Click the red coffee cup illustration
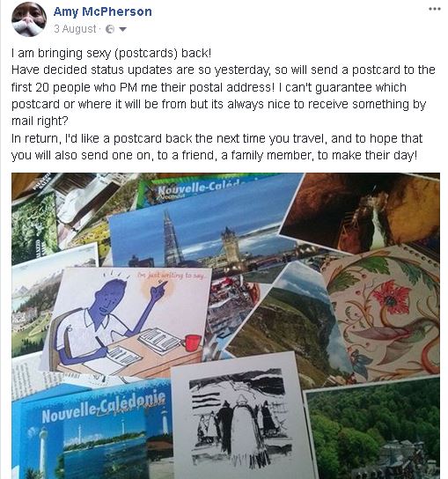Image resolution: width=448 pixels, height=479 pixels. 191,343
